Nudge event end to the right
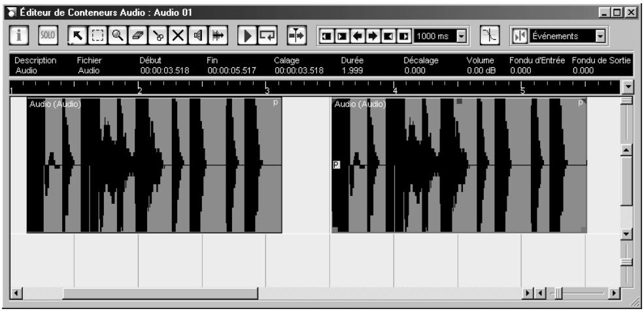The width and height of the screenshot is (644, 311). [x=404, y=36]
